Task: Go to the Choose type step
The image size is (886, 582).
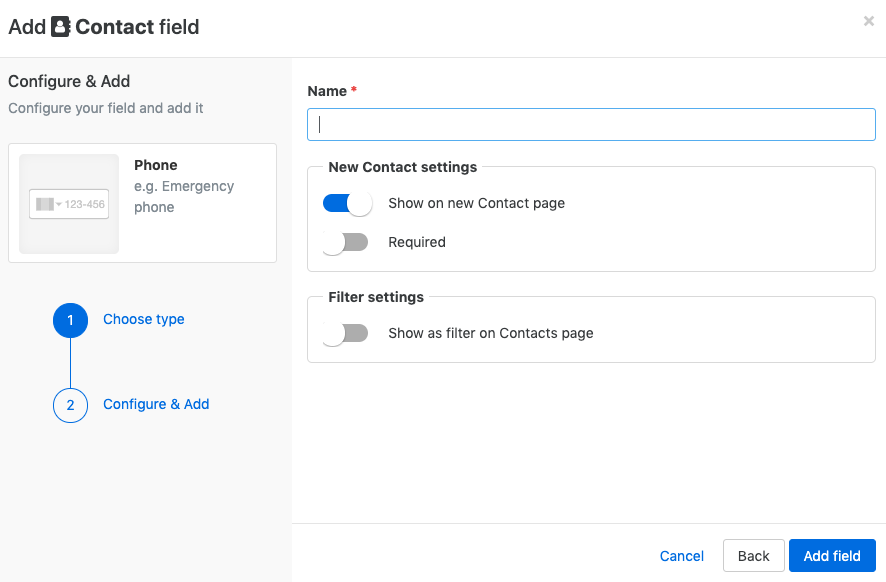Action: click(x=144, y=319)
